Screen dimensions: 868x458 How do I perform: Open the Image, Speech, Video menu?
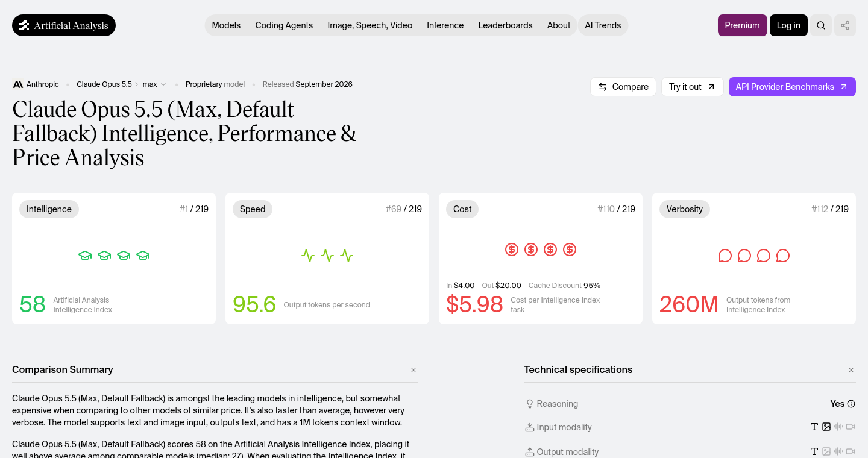coord(370,25)
